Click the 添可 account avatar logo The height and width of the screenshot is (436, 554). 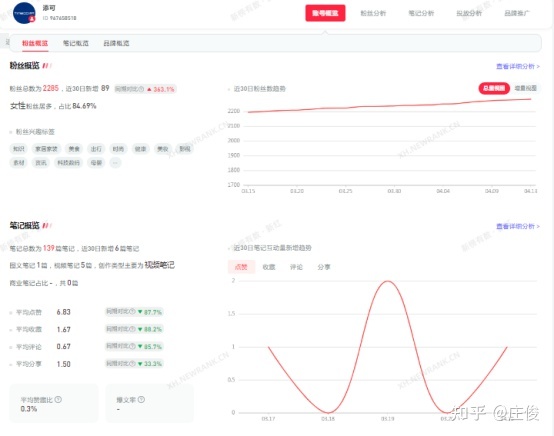click(x=24, y=13)
